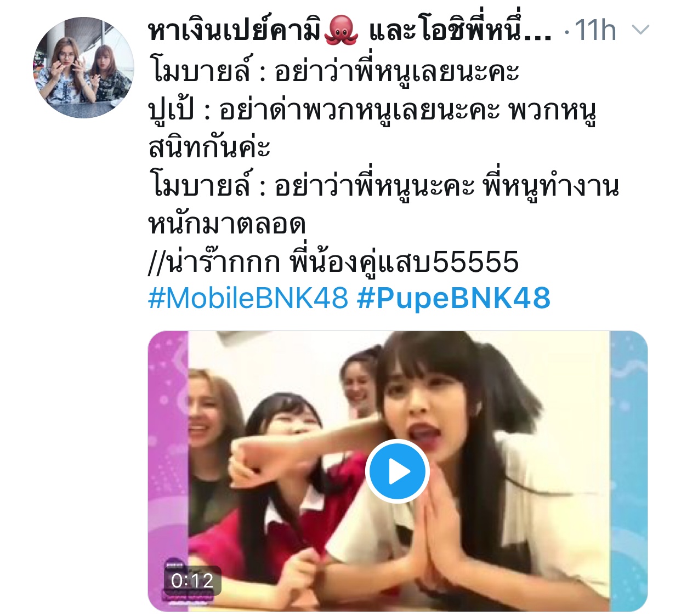681x616 pixels.
Task: Click the line ending with คู่แสบ55555
Action: coord(333,261)
